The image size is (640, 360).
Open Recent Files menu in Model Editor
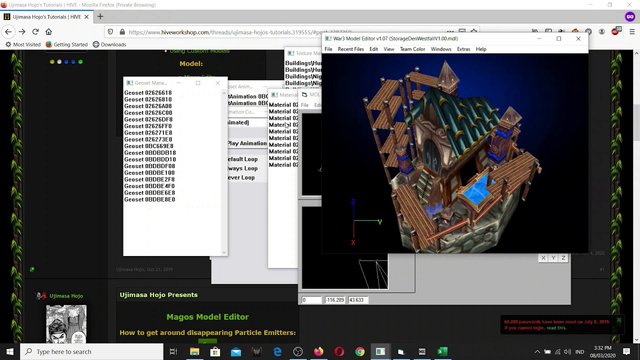[351, 49]
